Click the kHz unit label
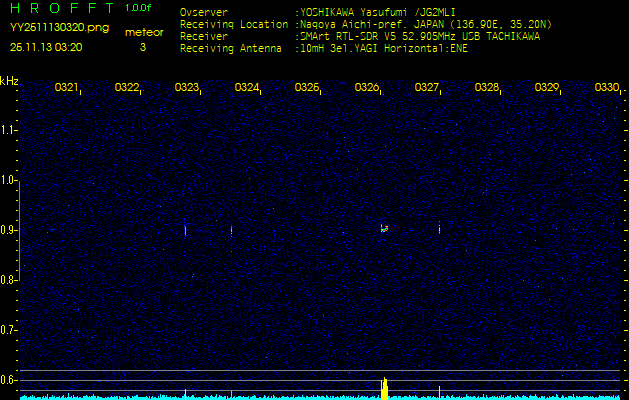The width and height of the screenshot is (629, 400). tap(9, 81)
